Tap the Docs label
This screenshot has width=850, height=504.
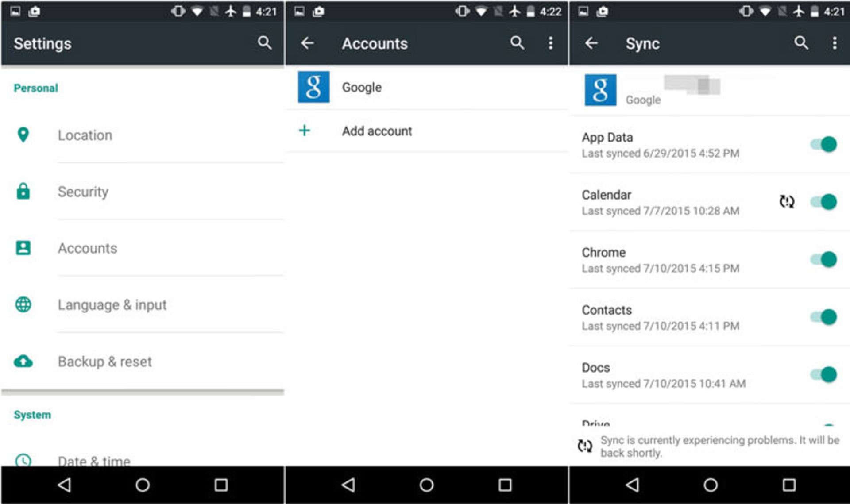595,367
